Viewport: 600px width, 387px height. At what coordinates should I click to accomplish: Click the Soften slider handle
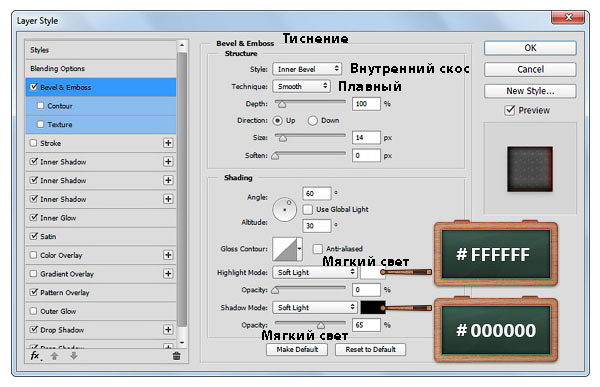click(x=275, y=156)
